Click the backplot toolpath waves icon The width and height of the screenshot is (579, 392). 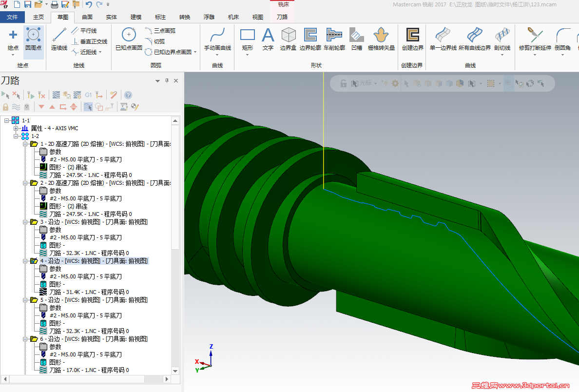(56, 95)
